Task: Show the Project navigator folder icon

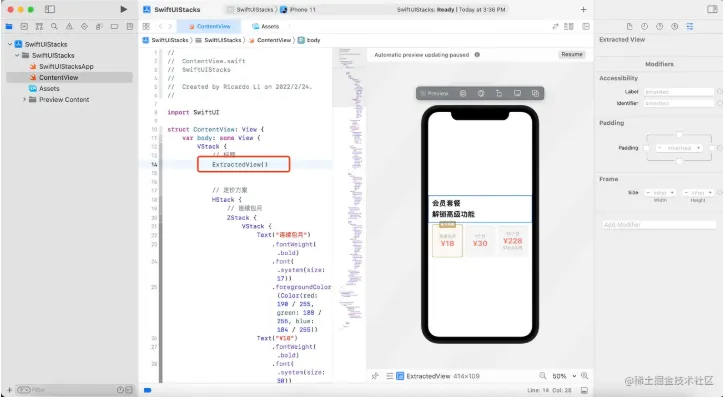Action: point(9,27)
